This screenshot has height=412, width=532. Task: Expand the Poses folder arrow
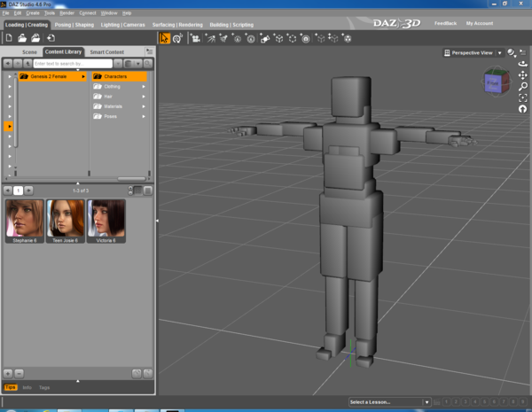coord(144,116)
